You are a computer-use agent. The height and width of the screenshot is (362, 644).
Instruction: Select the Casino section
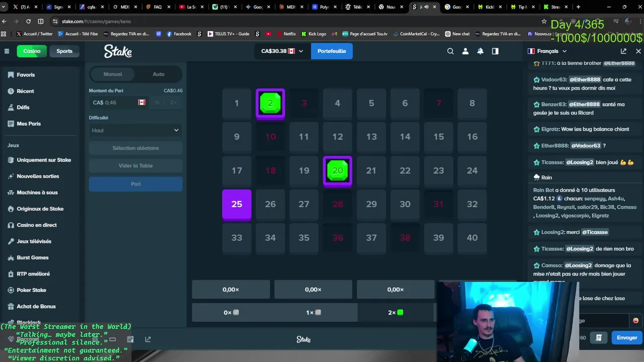[32, 51]
